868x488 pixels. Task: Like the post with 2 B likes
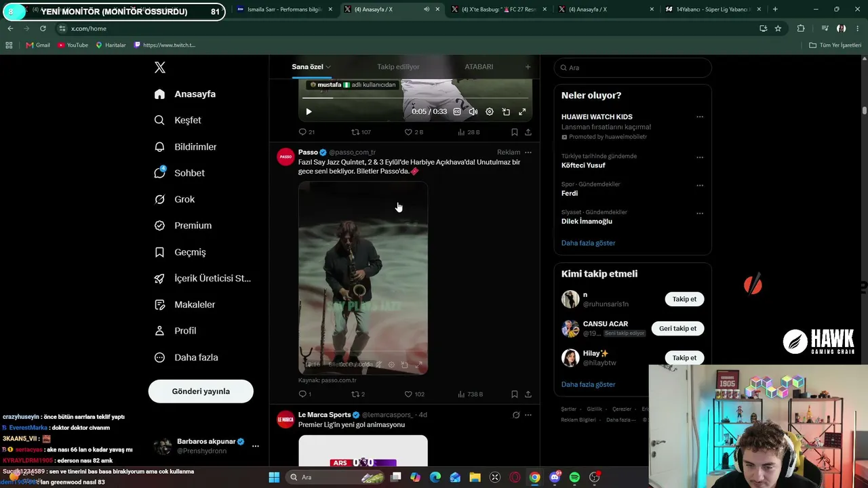[414, 132]
